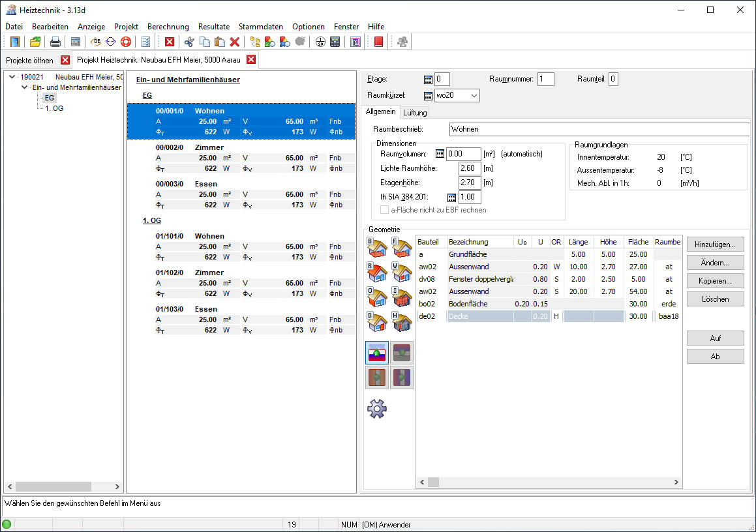
Task: Click the clipboard paste icon
Action: pos(220,42)
